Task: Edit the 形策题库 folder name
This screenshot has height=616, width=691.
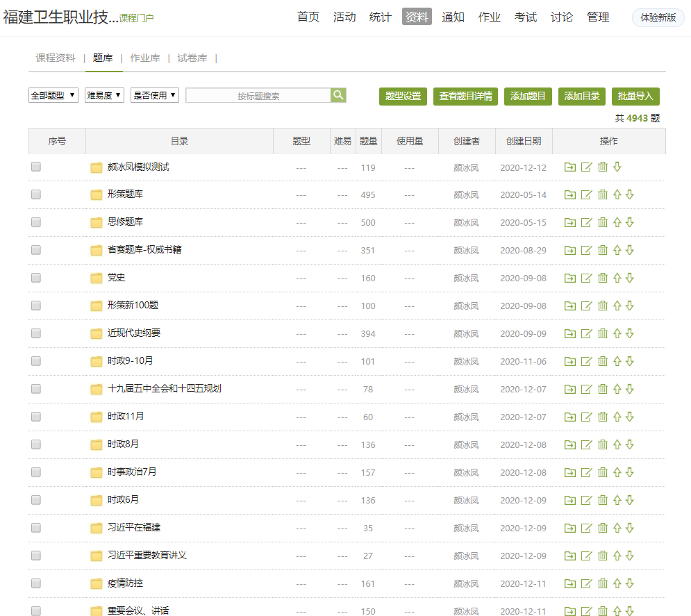Action: click(x=586, y=194)
